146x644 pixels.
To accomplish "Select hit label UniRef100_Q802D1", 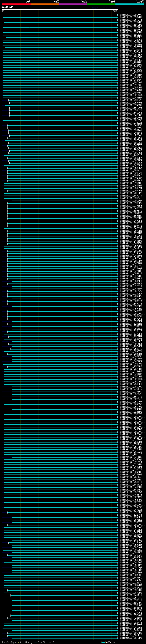I will click(131, 593).
